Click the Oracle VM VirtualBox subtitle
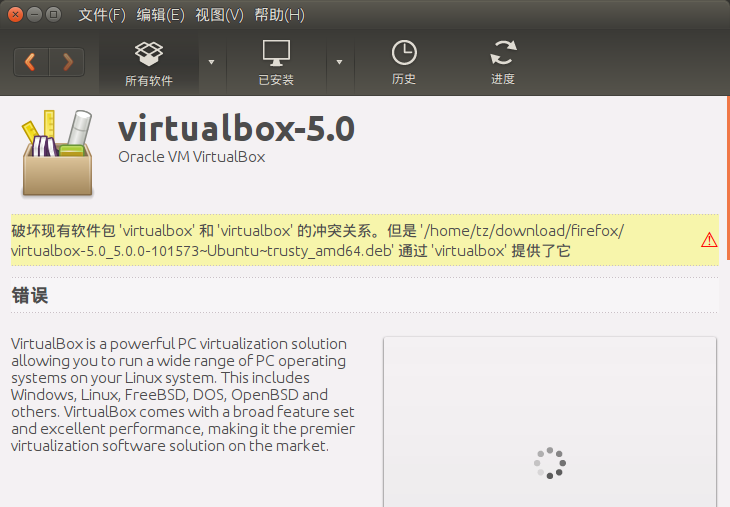This screenshot has height=507, width=730. 192,157
